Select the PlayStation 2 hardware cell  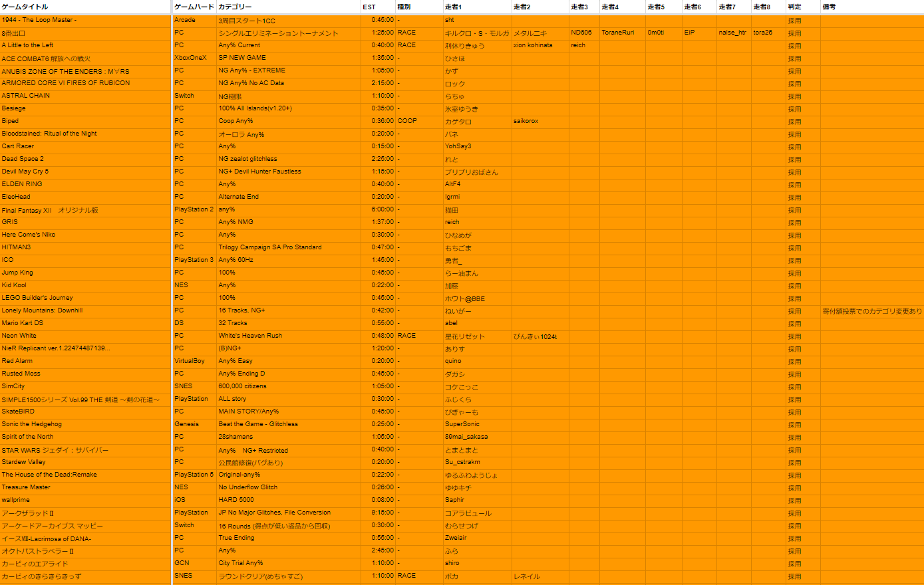(x=195, y=210)
